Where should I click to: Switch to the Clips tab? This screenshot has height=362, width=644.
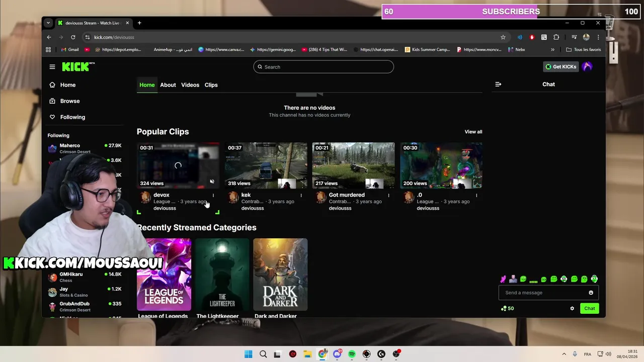pos(211,85)
